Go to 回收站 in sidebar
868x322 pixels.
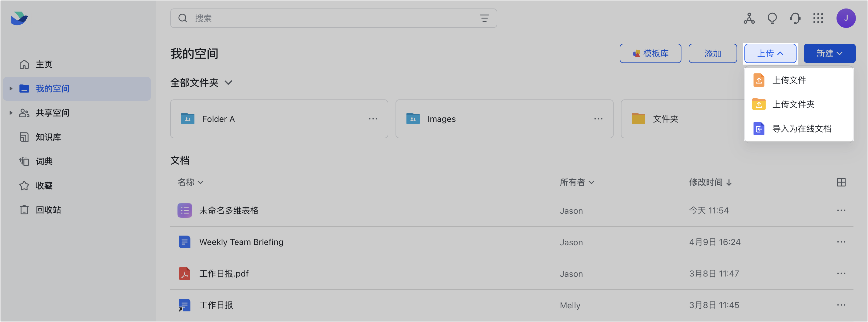coord(48,210)
